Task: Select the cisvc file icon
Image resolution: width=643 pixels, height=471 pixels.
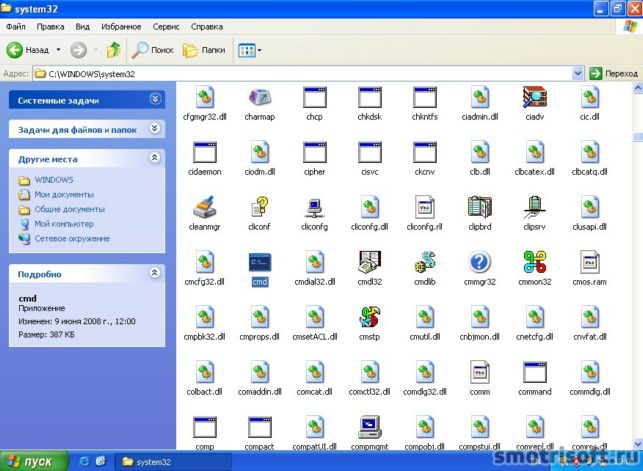Action: pos(369,152)
